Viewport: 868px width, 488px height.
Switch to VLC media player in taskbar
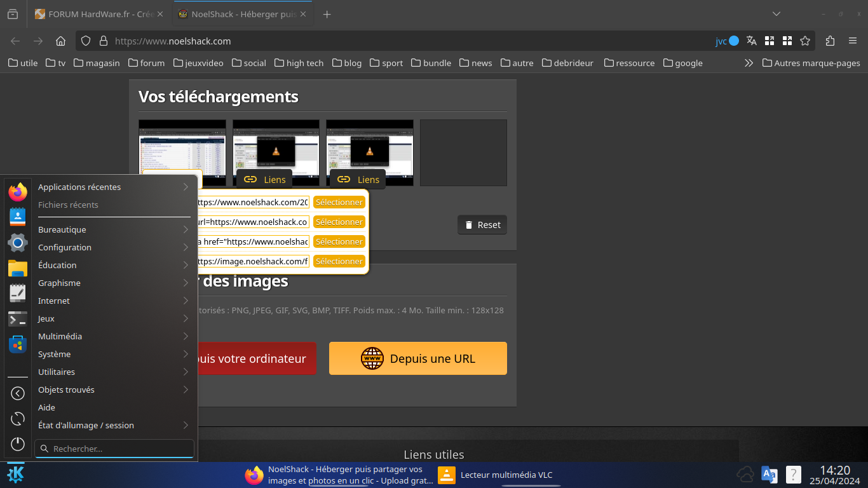(x=496, y=475)
